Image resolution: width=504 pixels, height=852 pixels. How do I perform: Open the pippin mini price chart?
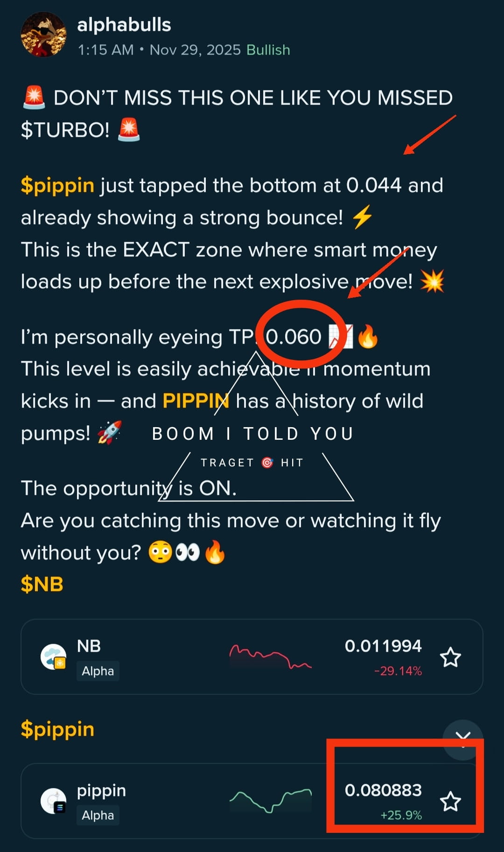(x=270, y=801)
